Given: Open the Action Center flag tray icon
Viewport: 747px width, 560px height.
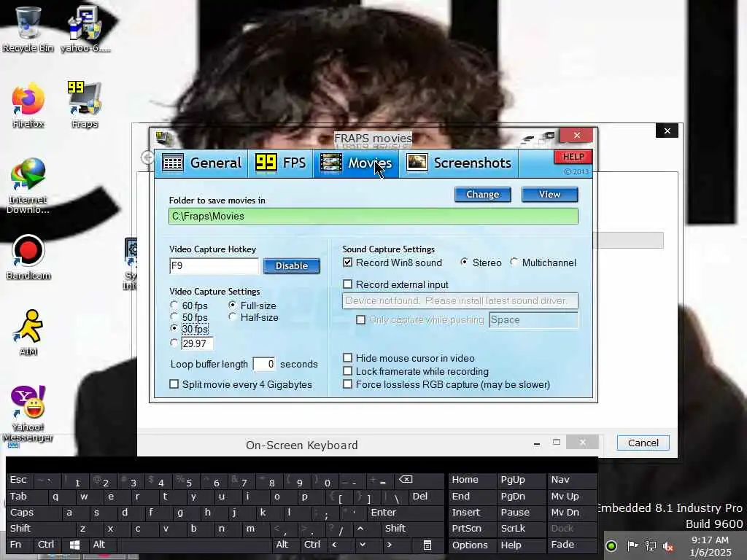Looking at the screenshot, I should [x=632, y=546].
